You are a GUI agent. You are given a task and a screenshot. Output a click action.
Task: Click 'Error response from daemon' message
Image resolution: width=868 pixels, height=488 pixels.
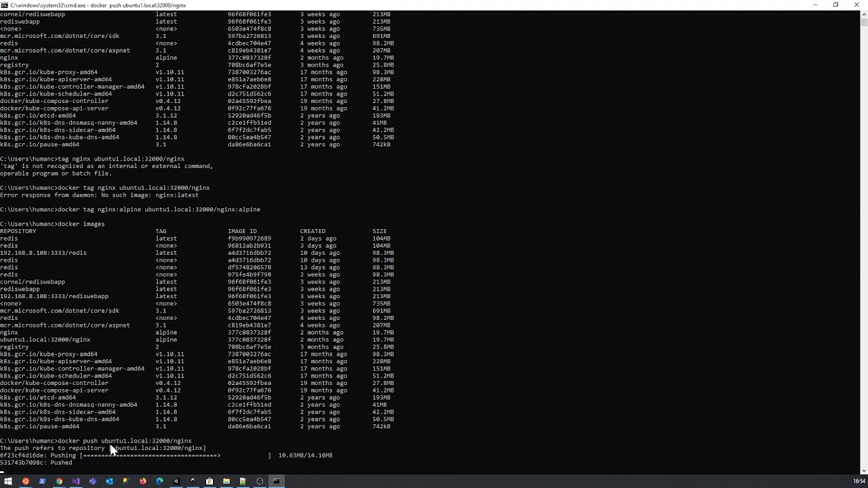pyautogui.click(x=100, y=195)
